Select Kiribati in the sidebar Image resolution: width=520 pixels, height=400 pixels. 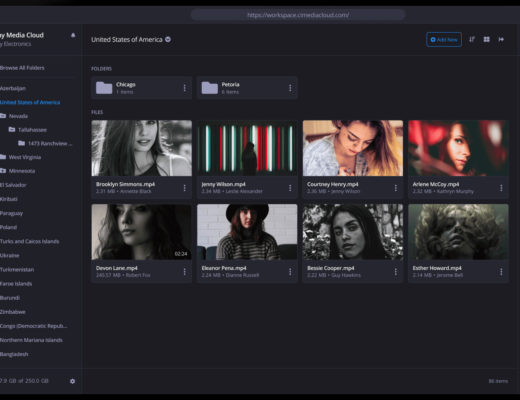click(x=9, y=199)
